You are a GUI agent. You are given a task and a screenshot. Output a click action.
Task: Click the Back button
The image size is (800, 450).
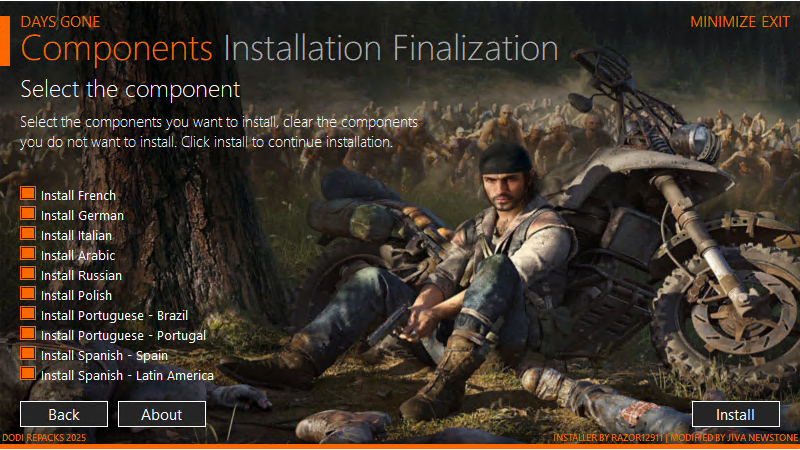[x=64, y=414]
